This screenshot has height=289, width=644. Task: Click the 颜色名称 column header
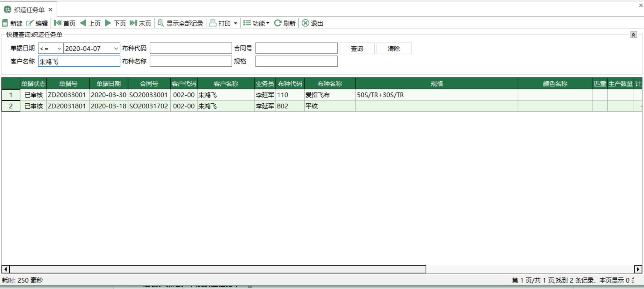click(x=555, y=83)
